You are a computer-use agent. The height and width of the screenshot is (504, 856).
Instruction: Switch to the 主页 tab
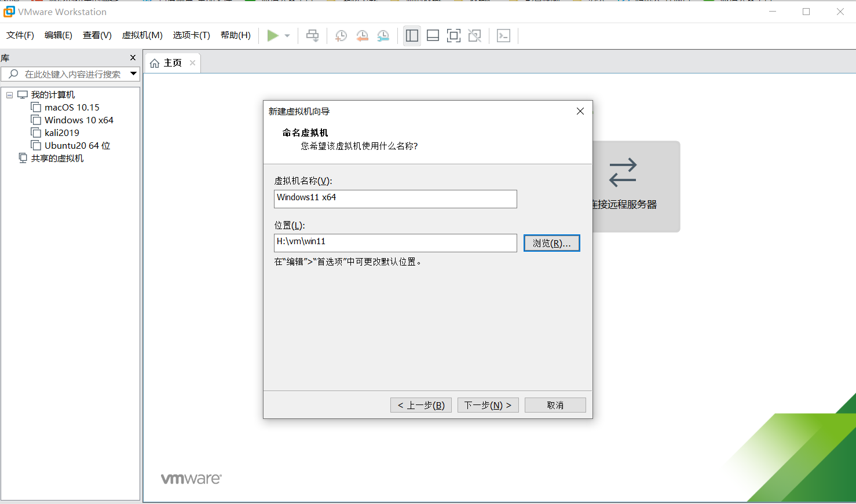(173, 63)
